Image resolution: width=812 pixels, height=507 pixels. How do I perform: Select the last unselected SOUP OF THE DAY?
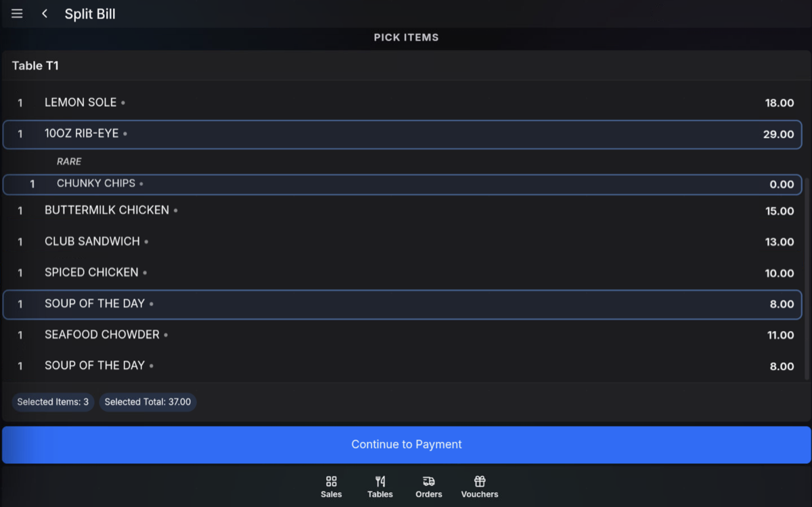[403, 366]
